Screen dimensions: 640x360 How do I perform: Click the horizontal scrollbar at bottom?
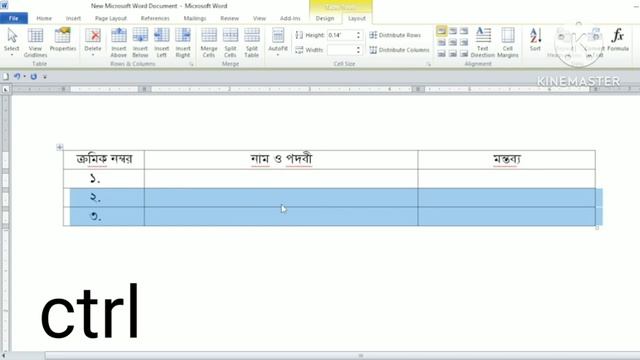tap(342, 356)
